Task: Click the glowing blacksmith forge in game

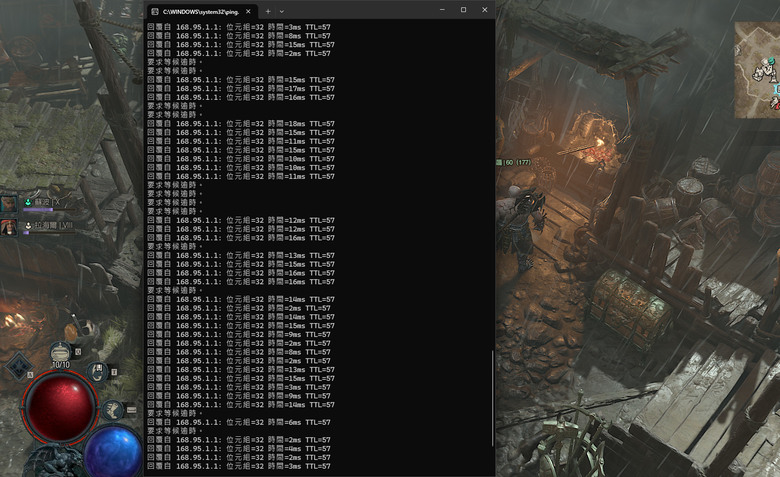Action: (x=595, y=138)
